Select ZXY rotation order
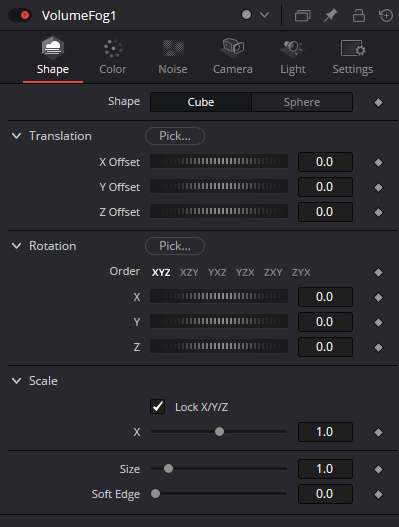The height and width of the screenshot is (527, 399). coord(273,272)
